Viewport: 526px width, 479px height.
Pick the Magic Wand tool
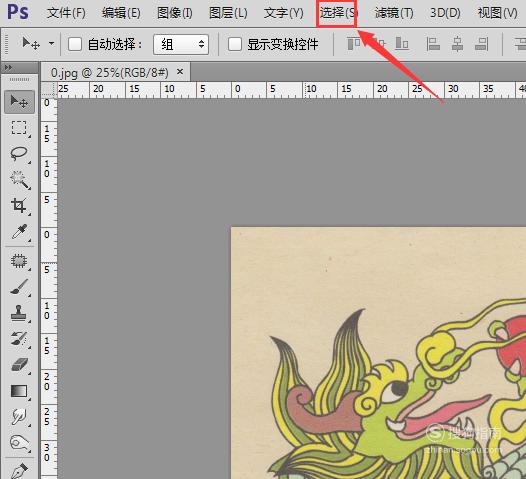19,180
